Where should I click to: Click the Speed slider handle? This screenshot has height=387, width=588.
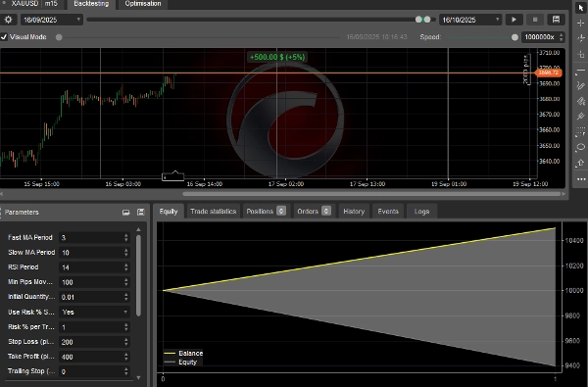514,37
